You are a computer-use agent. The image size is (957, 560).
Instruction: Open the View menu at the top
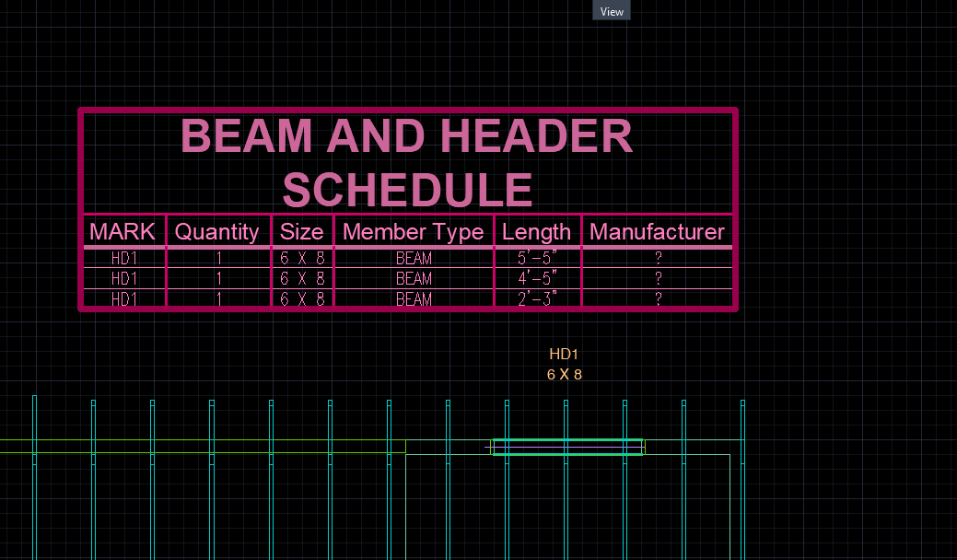click(x=611, y=10)
